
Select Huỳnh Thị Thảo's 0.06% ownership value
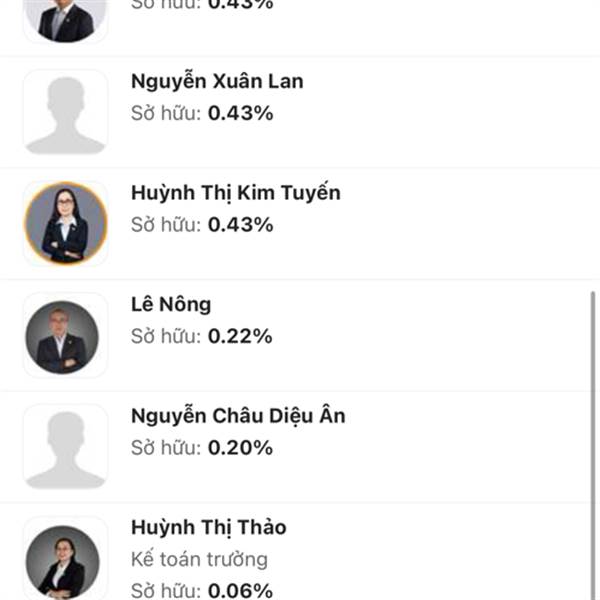240,591
